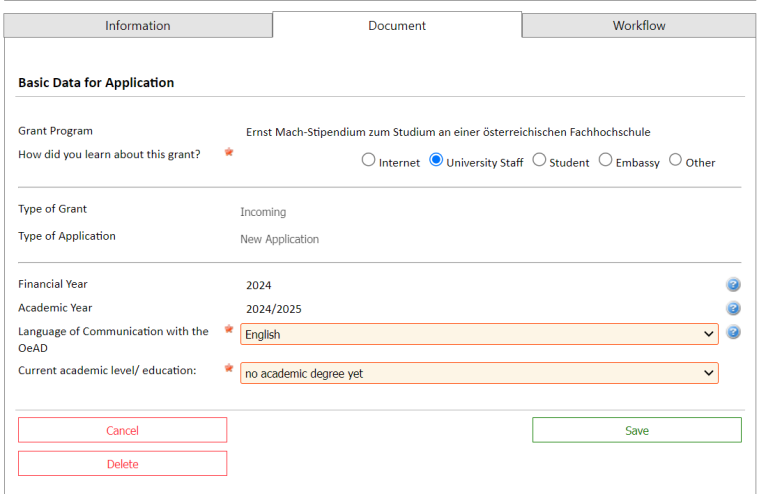The image size is (773, 494).
Task: Click the Academic Year value 2024/2025
Action: [274, 309]
